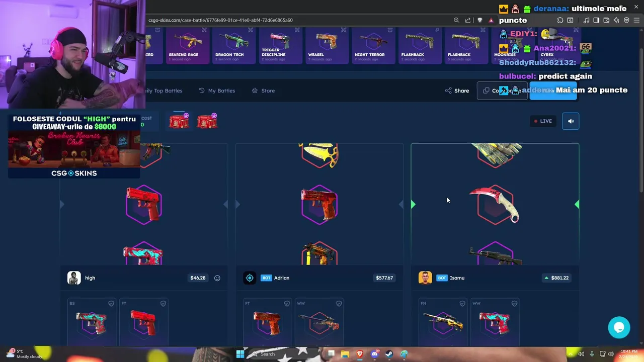Open the Store tab
This screenshot has height=362, width=644.
coord(263,90)
